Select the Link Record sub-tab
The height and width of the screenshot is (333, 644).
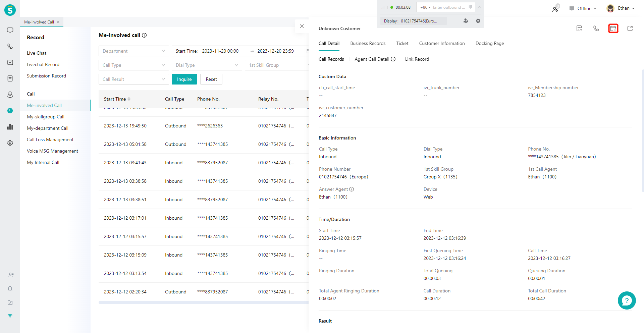pos(417,59)
